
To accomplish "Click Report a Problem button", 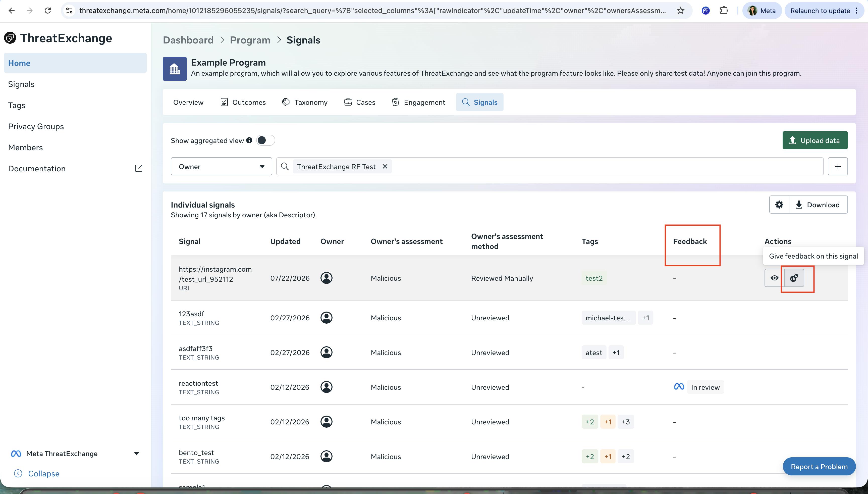I will coord(819,466).
